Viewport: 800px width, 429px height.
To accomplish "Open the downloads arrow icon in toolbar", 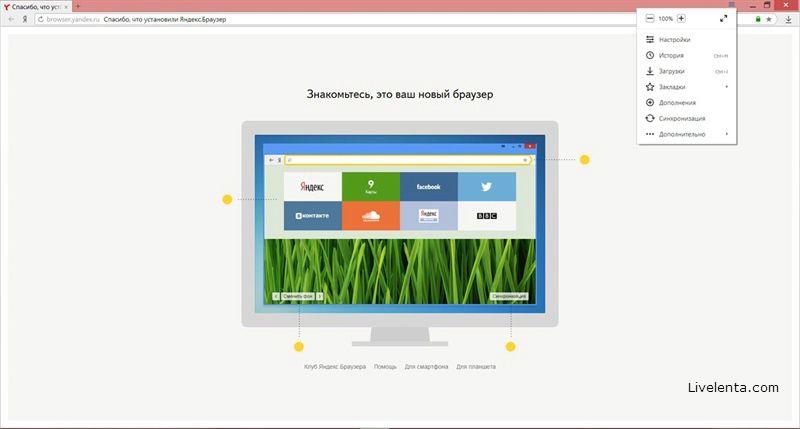I will coord(788,19).
